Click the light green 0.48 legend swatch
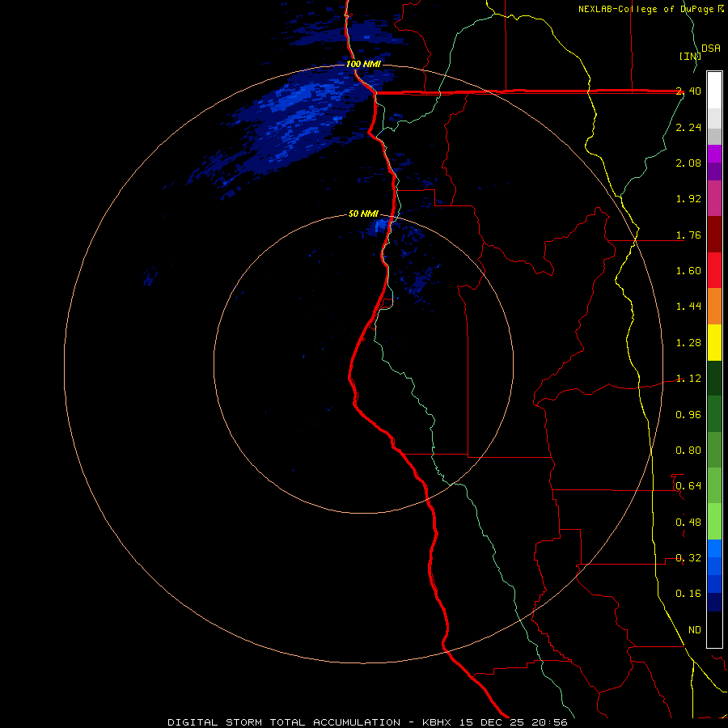Screen dimensions: 728x728 coord(714,522)
